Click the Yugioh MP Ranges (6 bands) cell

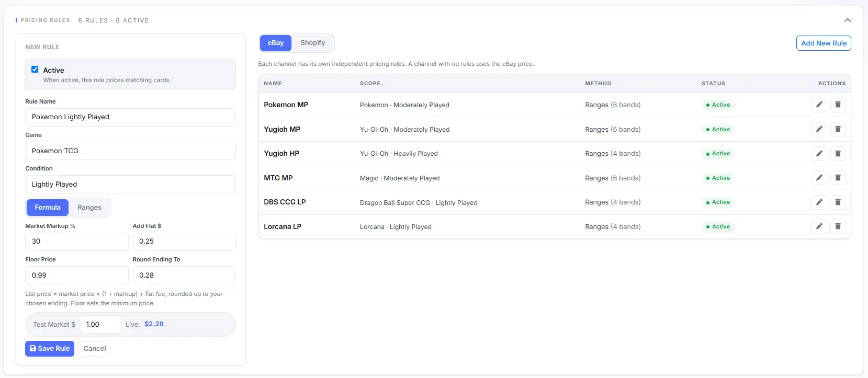(613, 129)
